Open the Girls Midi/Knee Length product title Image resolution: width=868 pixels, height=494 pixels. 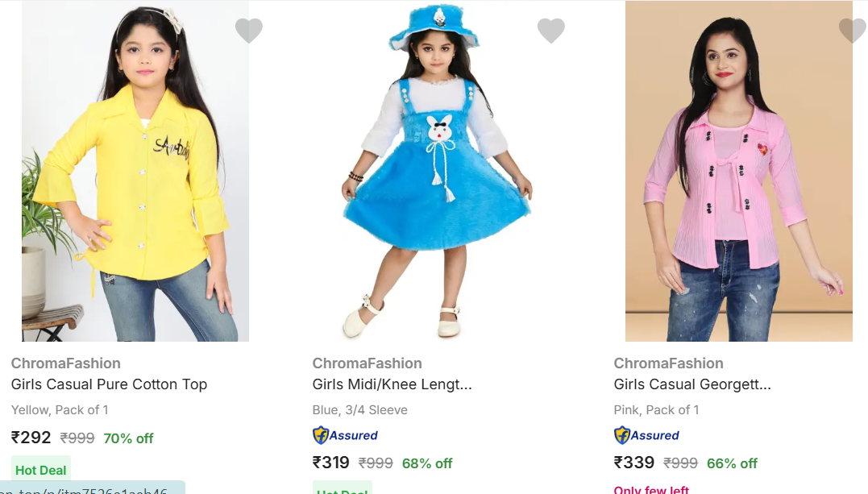click(392, 384)
